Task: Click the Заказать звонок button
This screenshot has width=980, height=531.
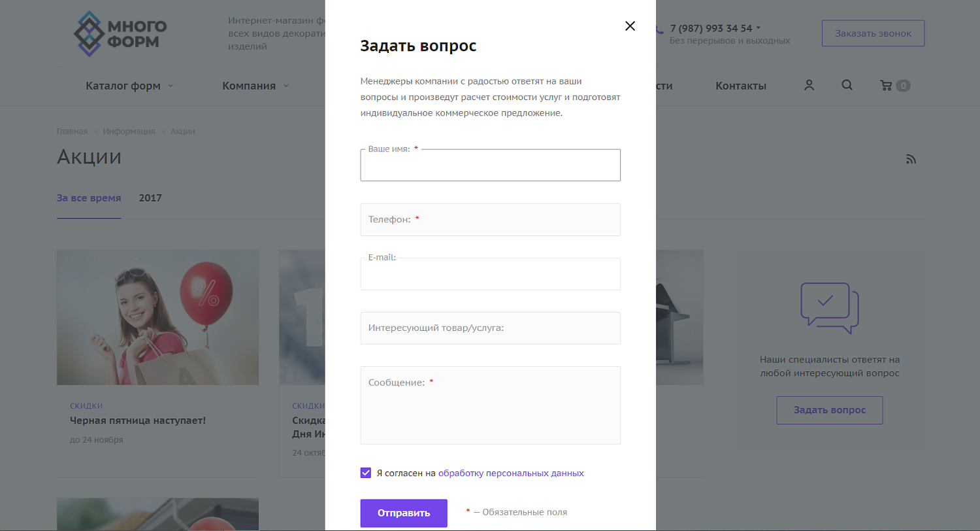Action: 873,33
